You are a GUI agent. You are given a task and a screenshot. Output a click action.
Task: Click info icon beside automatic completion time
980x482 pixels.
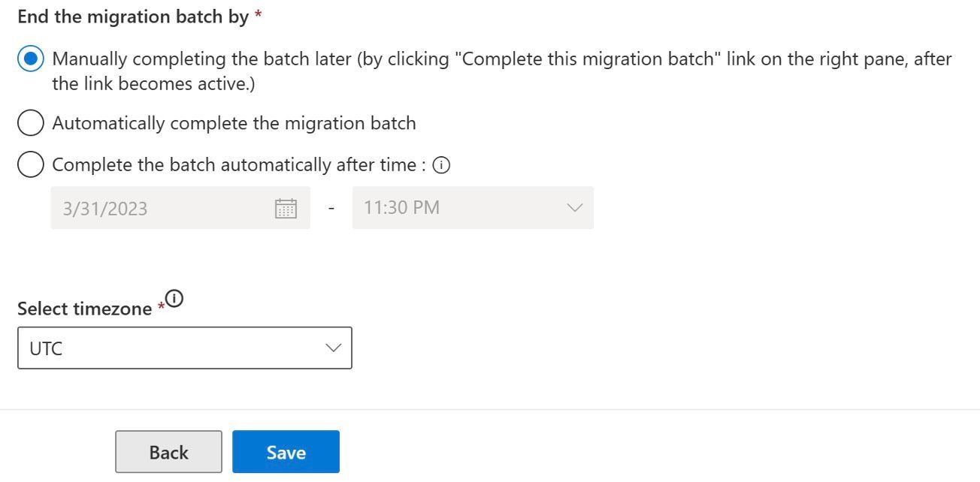tap(442, 165)
